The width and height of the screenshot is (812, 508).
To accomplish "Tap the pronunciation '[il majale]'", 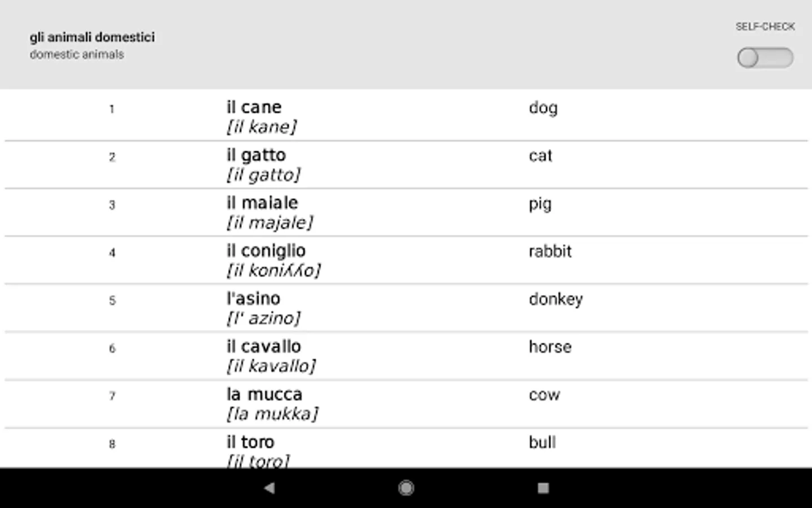I will 270,223.
